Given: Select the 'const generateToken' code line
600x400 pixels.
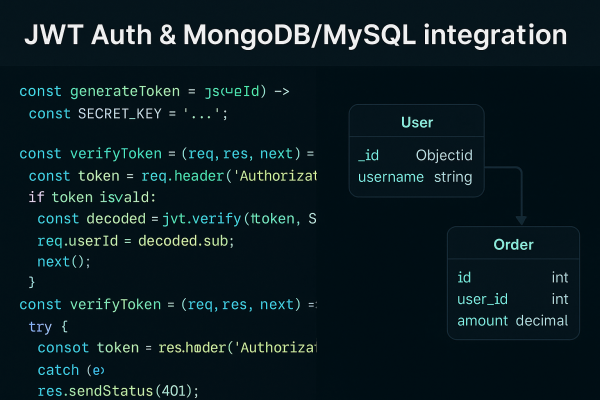Looking at the screenshot, I should (x=154, y=91).
